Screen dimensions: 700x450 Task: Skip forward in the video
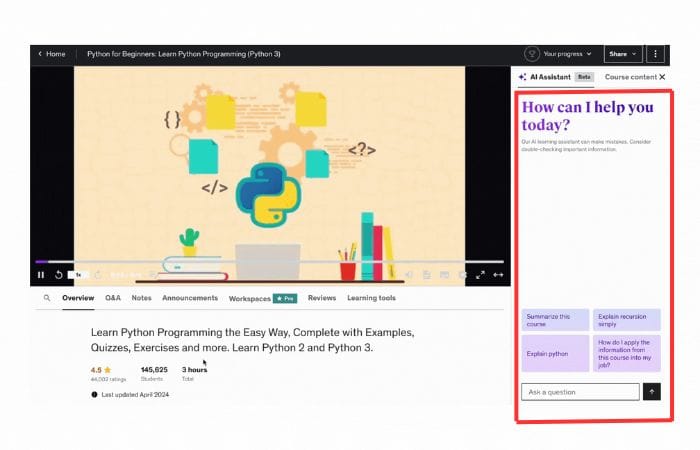click(x=98, y=275)
